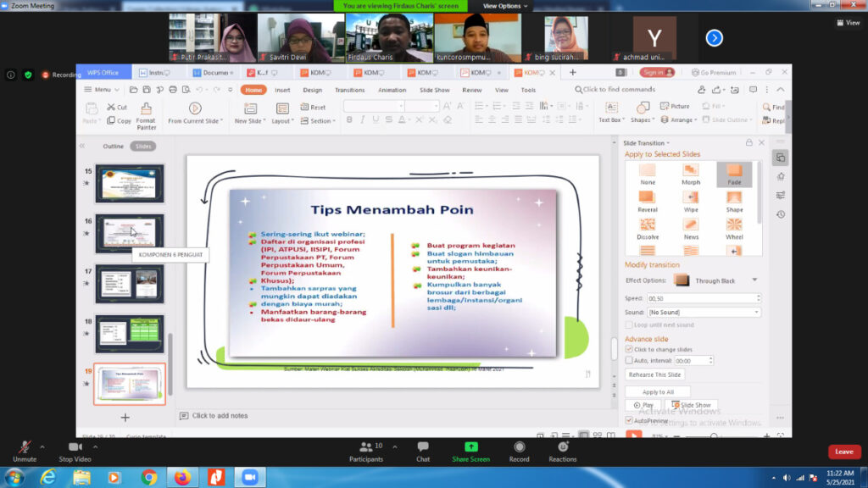
Task: Click the New Slide icon
Action: (249, 108)
